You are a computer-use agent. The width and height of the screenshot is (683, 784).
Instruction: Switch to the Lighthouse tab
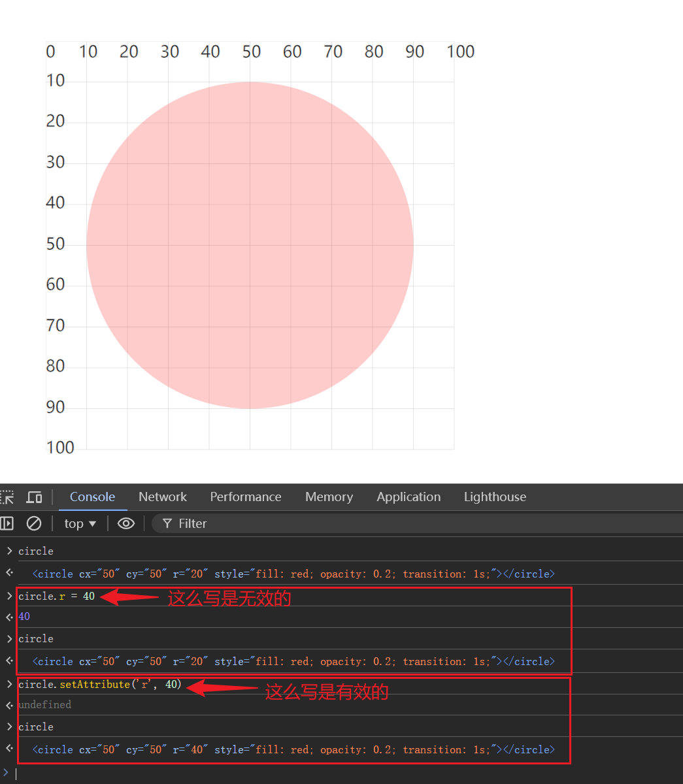(x=495, y=497)
